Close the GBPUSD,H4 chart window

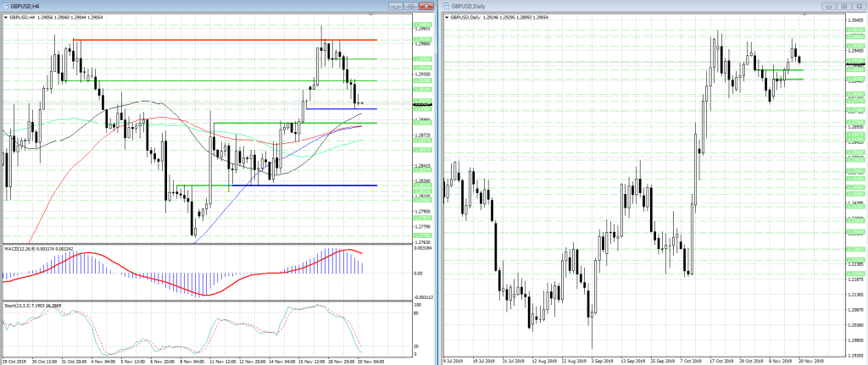pyautogui.click(x=426, y=6)
